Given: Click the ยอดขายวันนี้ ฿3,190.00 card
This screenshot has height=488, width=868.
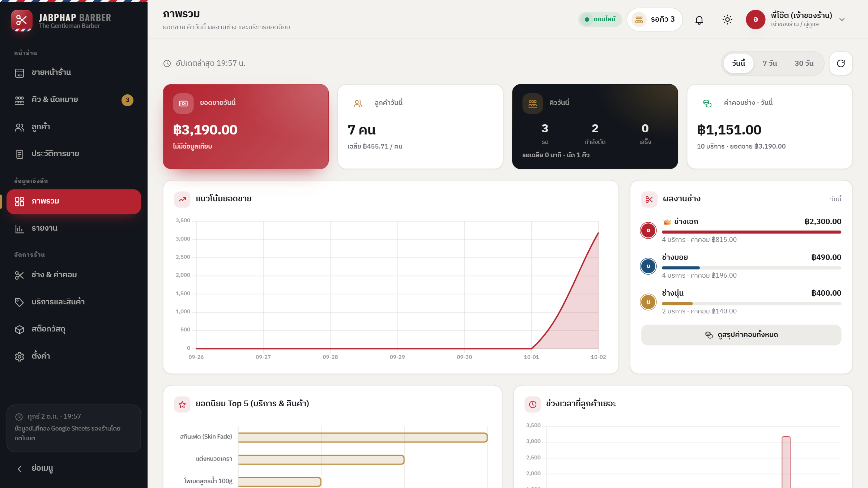Looking at the screenshot, I should (x=246, y=127).
